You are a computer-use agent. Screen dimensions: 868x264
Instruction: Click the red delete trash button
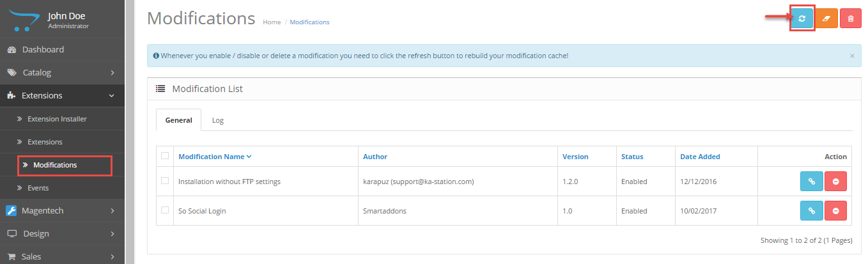[x=850, y=19]
